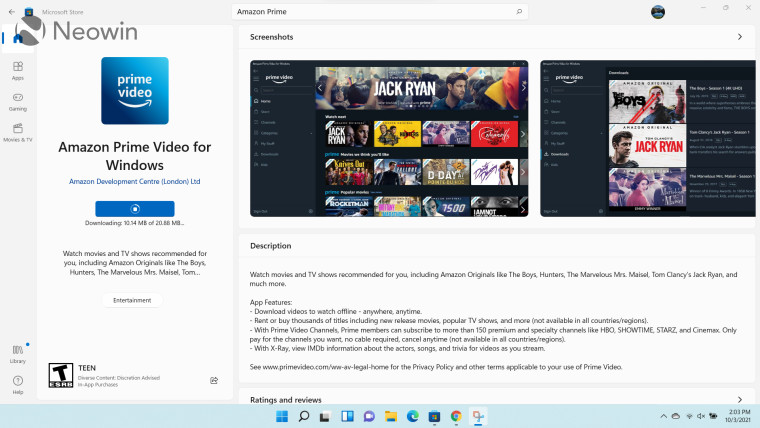Go back with the back arrow
Viewport: 760px width, 428px height.
pos(12,12)
